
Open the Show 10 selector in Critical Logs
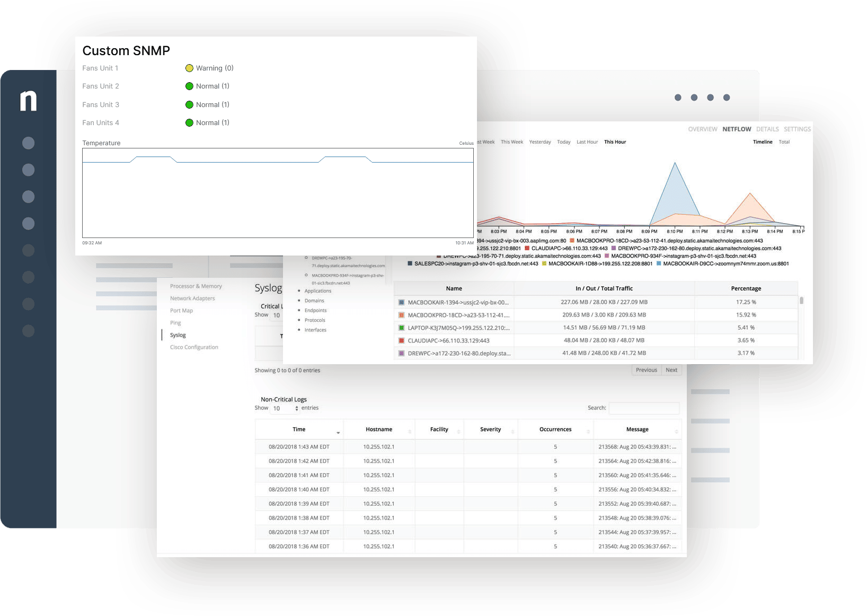click(x=277, y=314)
